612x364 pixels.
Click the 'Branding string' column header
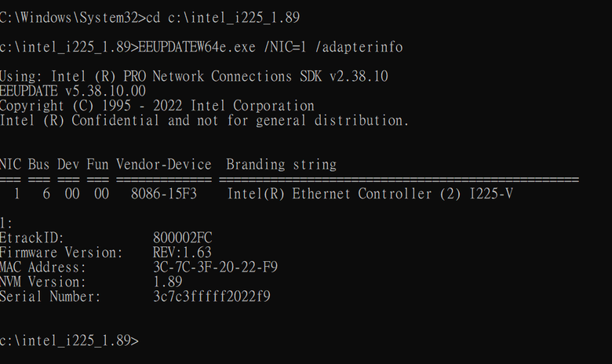(x=281, y=165)
